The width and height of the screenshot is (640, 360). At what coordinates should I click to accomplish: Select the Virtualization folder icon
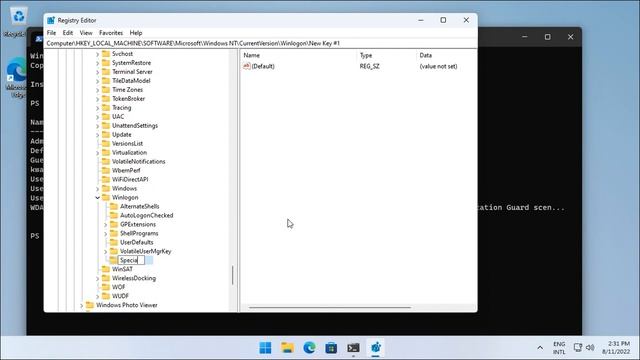106,152
